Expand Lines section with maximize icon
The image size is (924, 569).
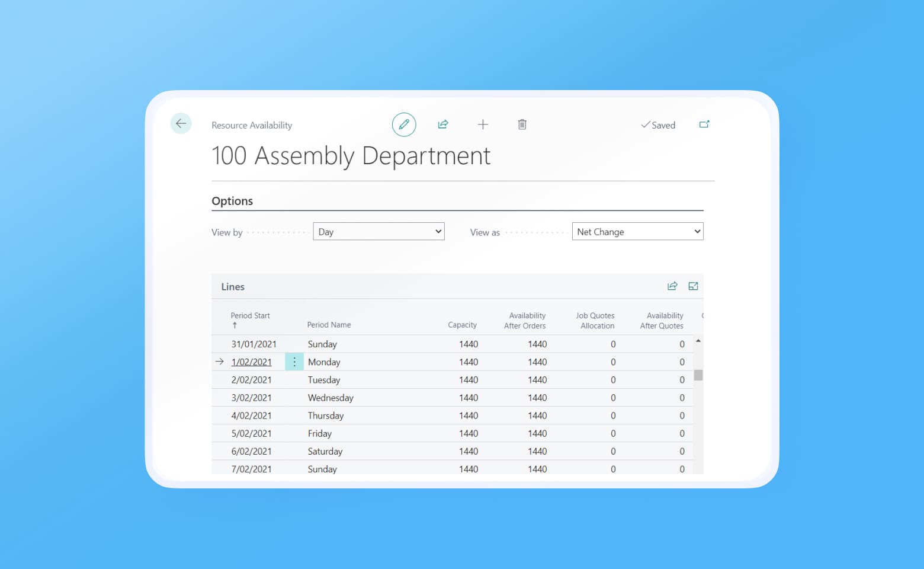point(693,286)
